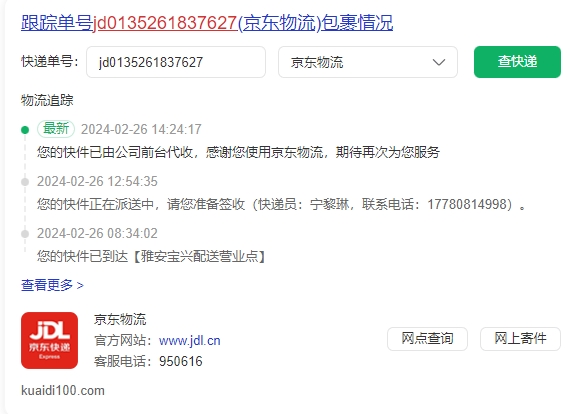The image size is (570, 414).
Task: Click the 2024-02-26 14:24:17 timestamp
Action: click(x=141, y=129)
